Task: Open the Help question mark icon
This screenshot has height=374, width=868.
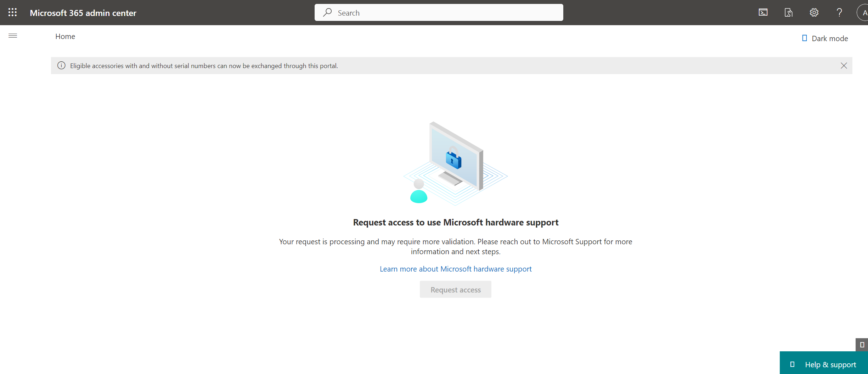Action: 839,12
